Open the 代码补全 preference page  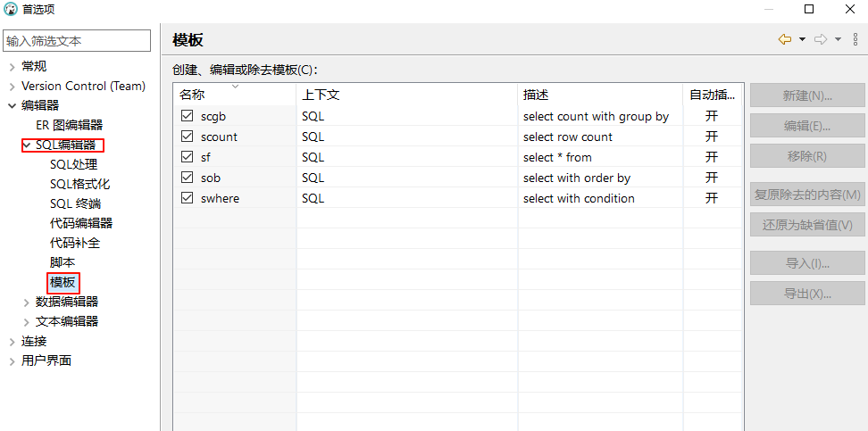click(75, 243)
